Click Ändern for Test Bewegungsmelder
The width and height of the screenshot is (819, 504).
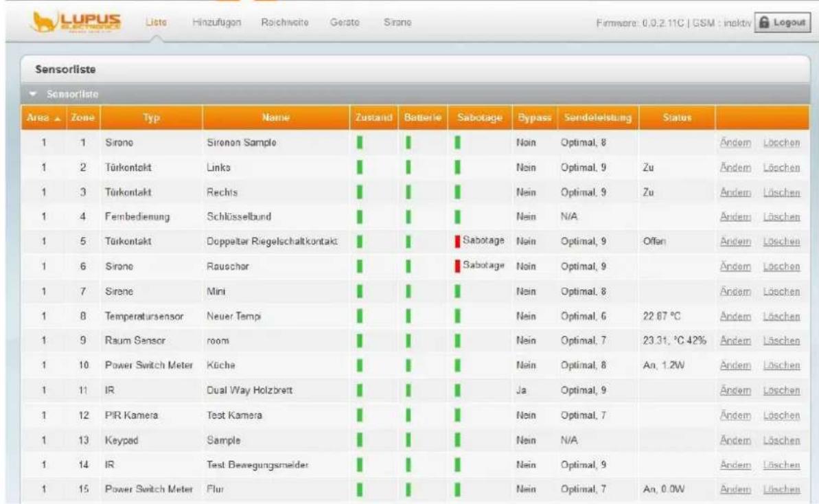[735, 465]
